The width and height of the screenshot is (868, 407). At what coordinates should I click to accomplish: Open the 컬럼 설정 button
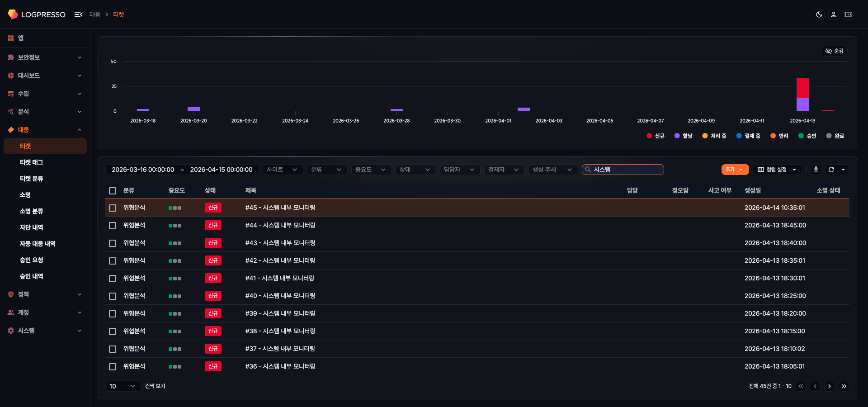[777, 170]
